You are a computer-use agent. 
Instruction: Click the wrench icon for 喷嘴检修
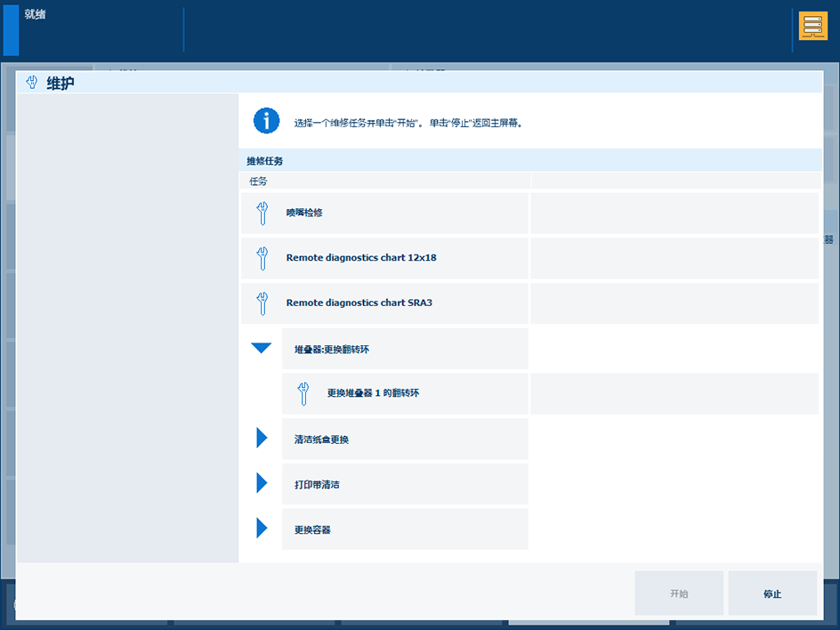[262, 214]
